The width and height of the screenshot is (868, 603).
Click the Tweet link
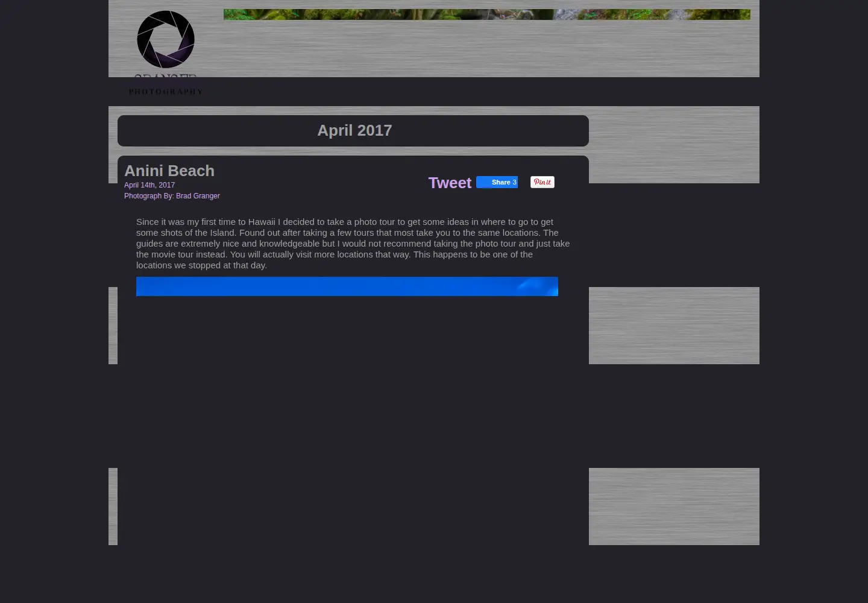coord(450,183)
